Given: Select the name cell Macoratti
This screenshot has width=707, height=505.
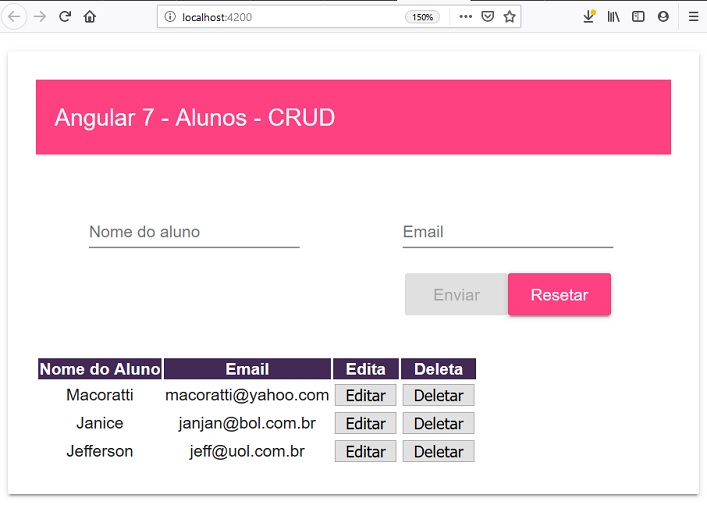Looking at the screenshot, I should (100, 395).
